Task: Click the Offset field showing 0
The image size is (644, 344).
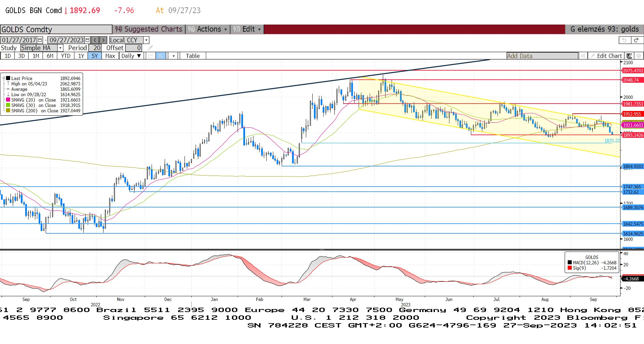Action: (x=133, y=48)
